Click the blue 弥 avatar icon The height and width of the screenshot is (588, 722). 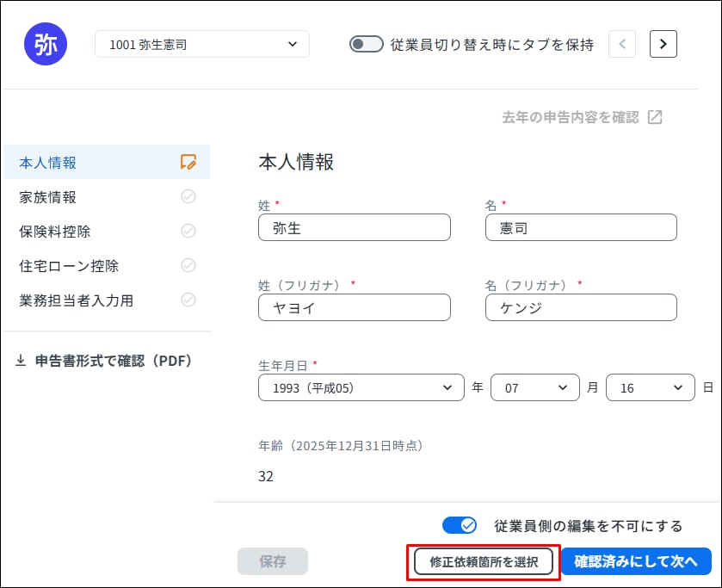tap(46, 44)
